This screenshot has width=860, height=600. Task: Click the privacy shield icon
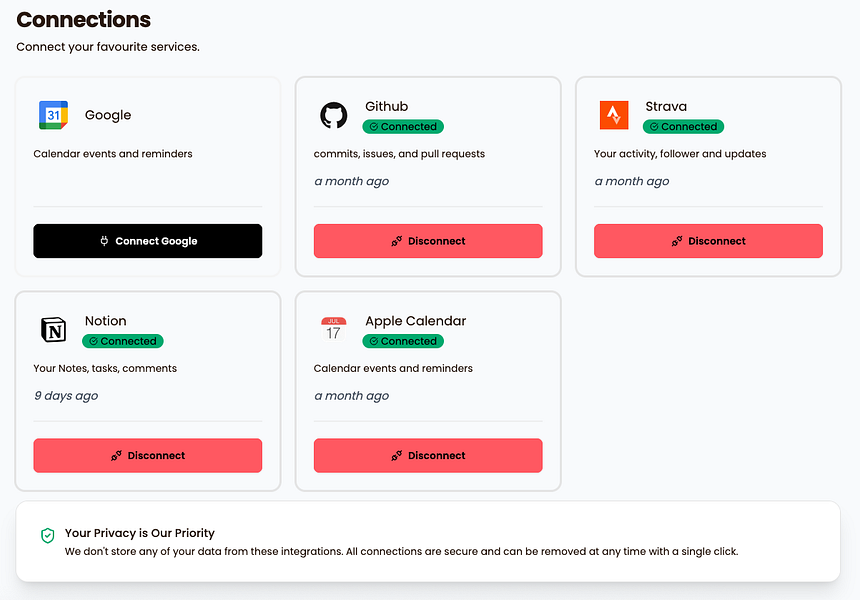tap(46, 537)
